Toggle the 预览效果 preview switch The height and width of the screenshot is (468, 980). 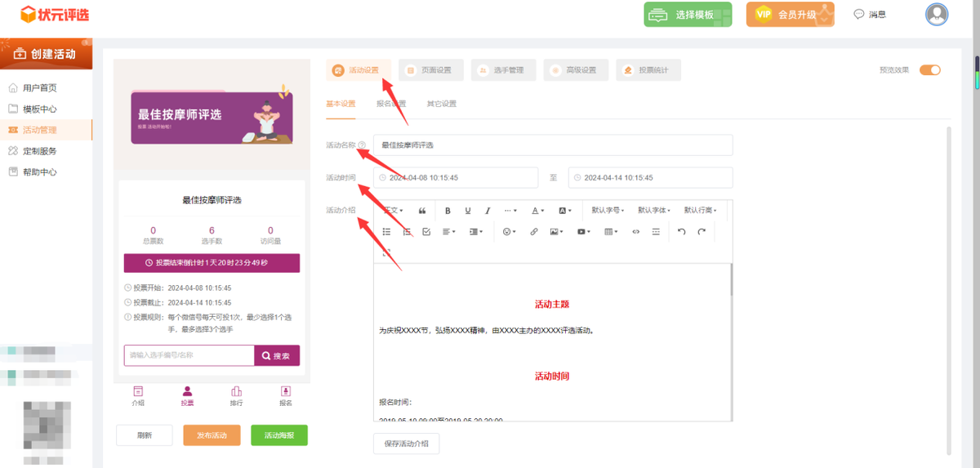[929, 70]
